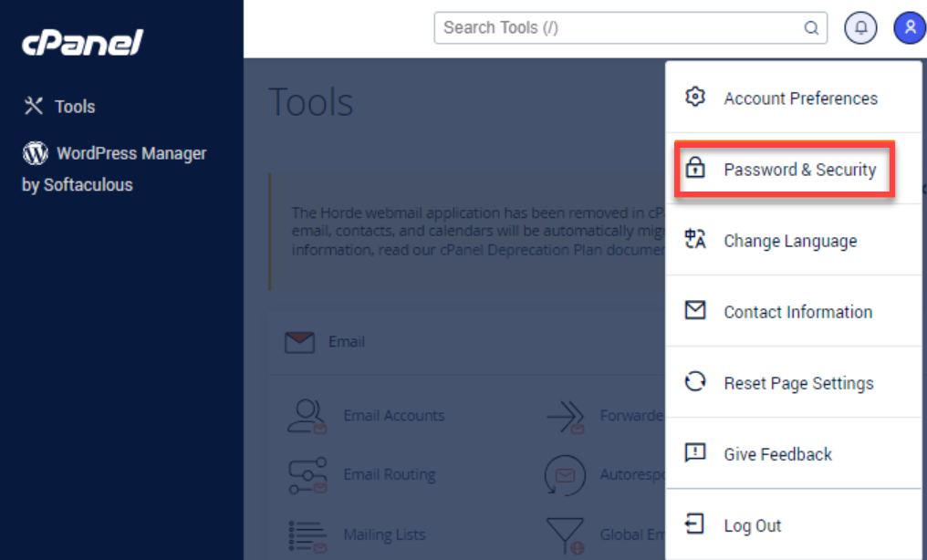Open the Mailing Lists tool
This screenshot has height=560, width=927.
pos(383,534)
